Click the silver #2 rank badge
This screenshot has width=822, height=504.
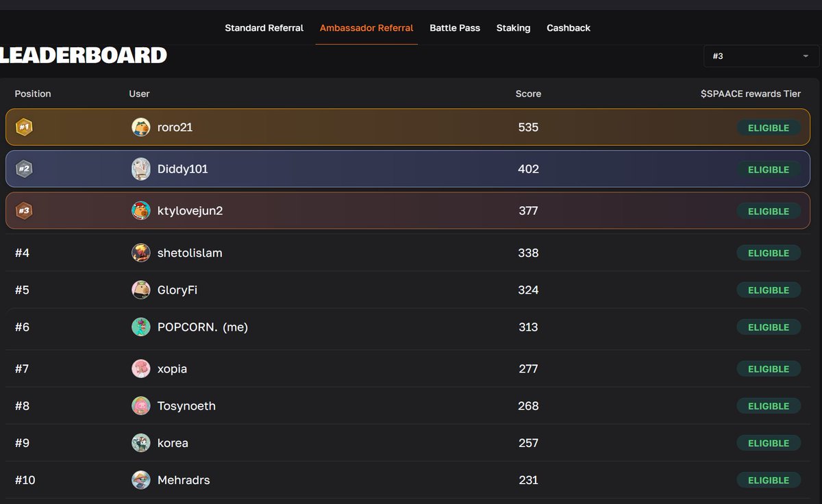pos(24,169)
